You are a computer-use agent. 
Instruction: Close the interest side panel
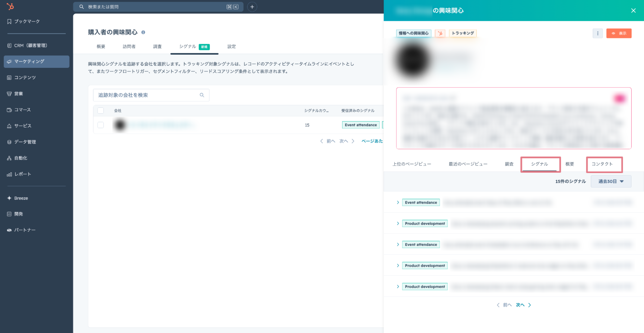tap(633, 11)
